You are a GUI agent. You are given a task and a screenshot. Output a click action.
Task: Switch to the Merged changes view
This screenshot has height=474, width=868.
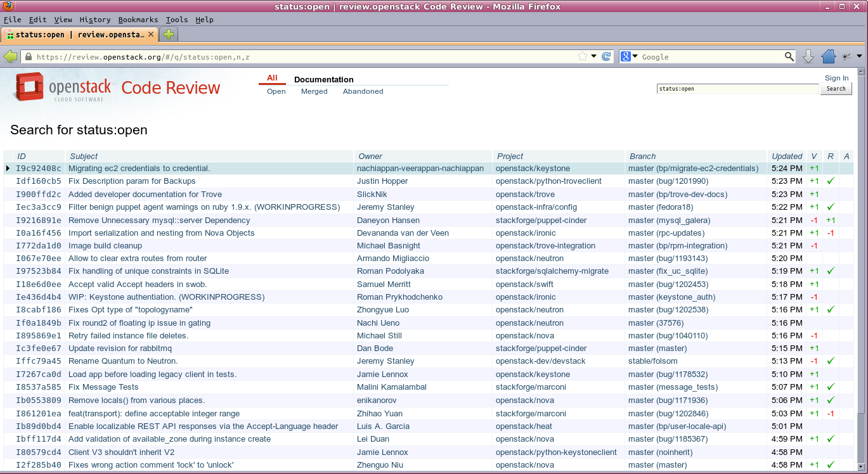tap(314, 91)
